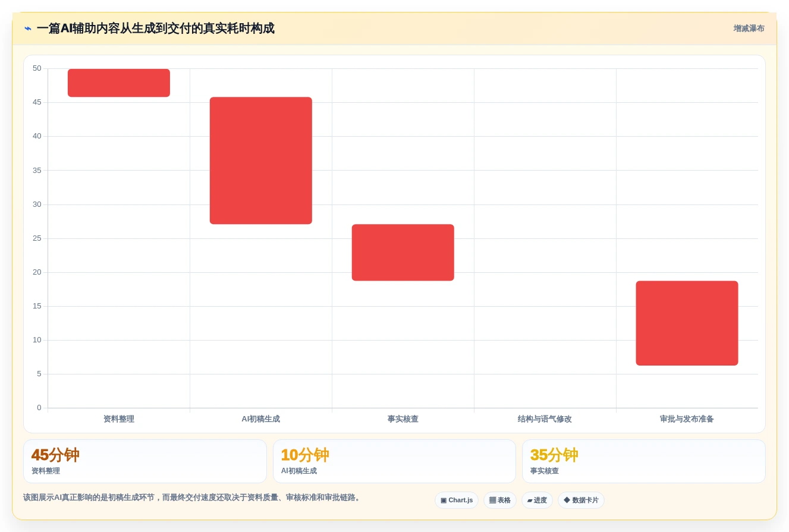Image resolution: width=789 pixels, height=532 pixels.
Task: Click the 事实核查 x-axis label
Action: [403, 419]
